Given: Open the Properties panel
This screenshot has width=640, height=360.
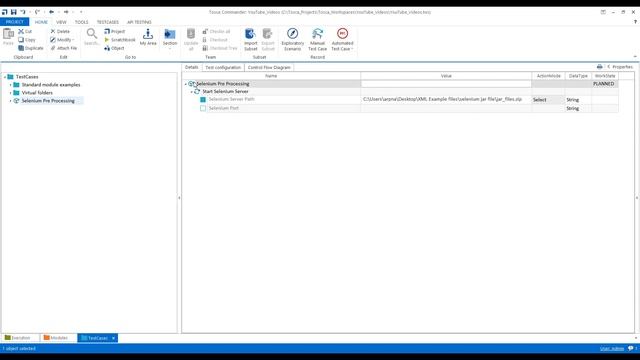Looking at the screenshot, I should click(x=620, y=67).
